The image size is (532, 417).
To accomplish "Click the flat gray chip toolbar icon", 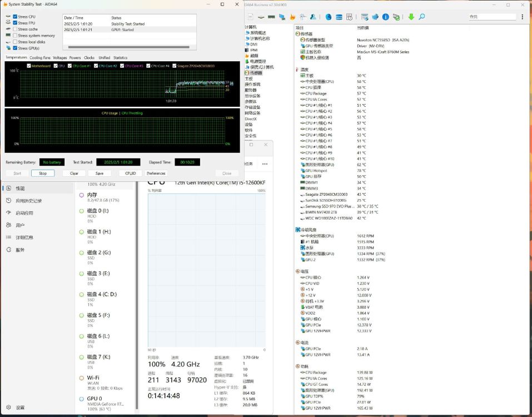I will (261, 17).
